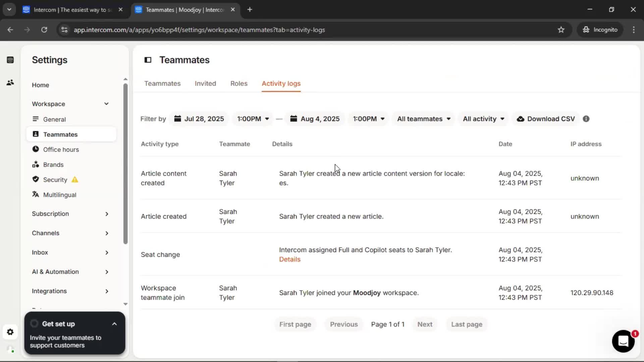Image resolution: width=644 pixels, height=362 pixels.
Task: Open the Intercom inbox icon in left rail
Action: click(x=10, y=60)
